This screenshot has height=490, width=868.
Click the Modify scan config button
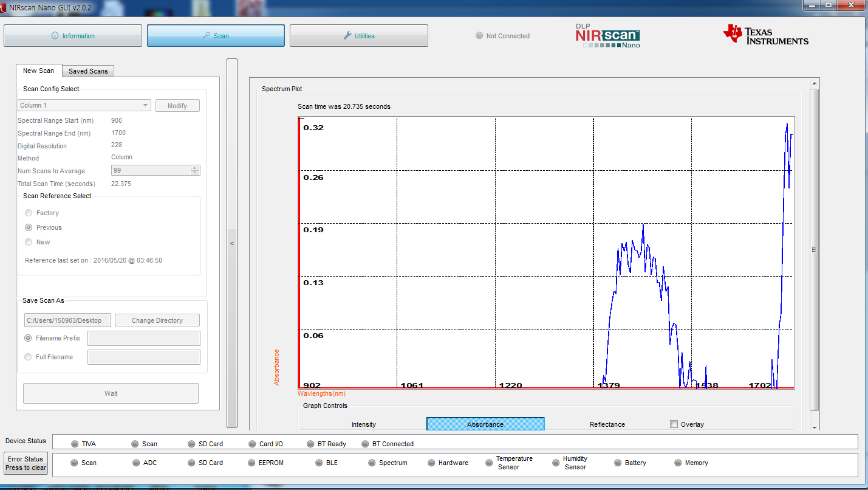click(x=177, y=106)
